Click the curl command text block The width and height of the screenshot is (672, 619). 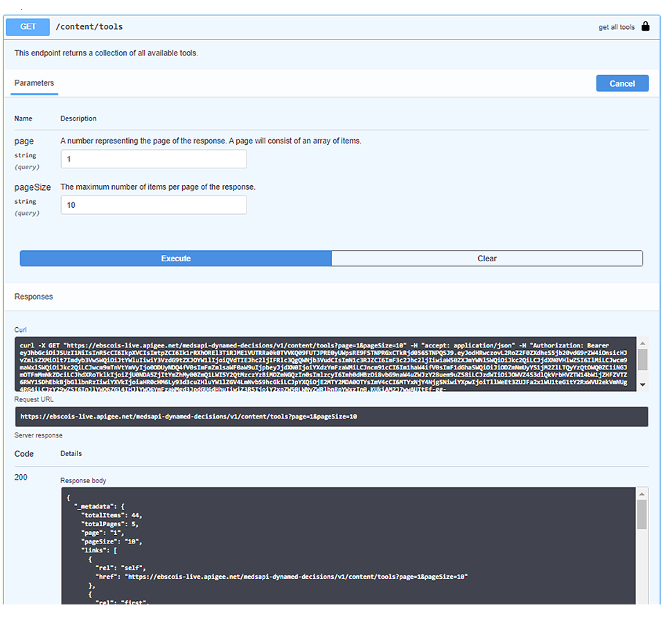[326, 364]
